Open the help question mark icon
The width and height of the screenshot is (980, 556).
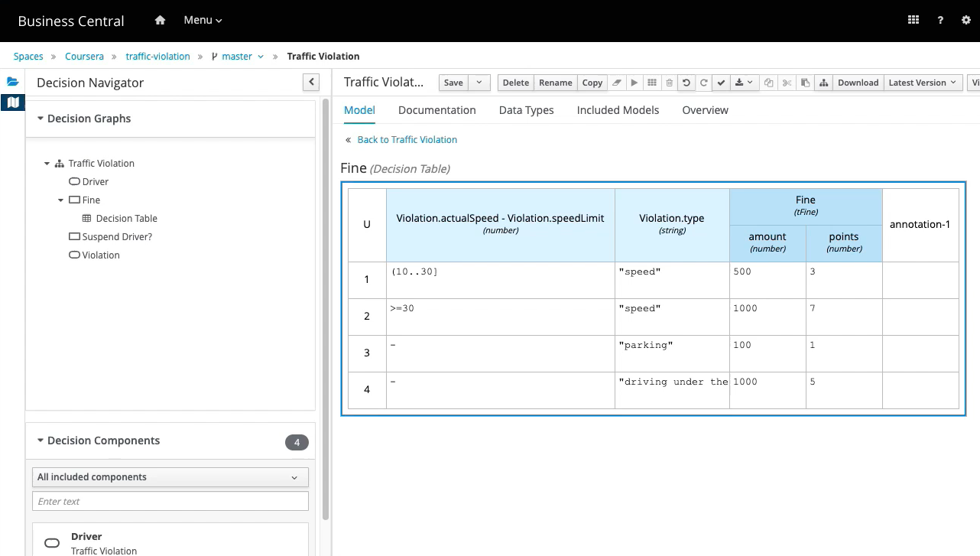pyautogui.click(x=940, y=21)
